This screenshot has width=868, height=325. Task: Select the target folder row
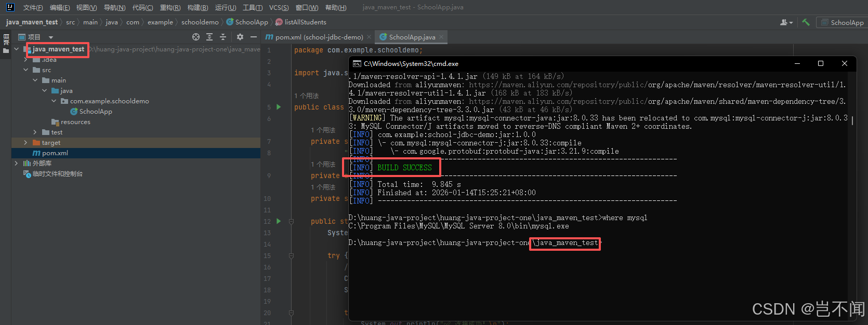pos(136,143)
